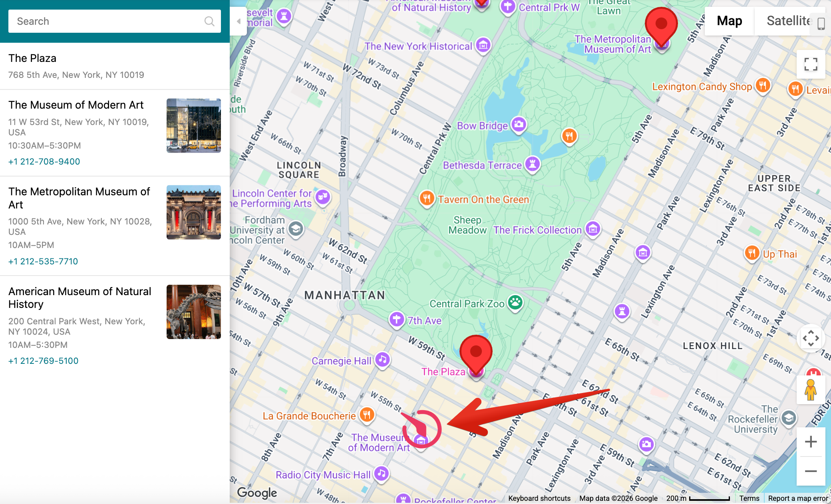Viewport: 831px width, 504px height.
Task: Click the 7th Ave church icon
Action: click(397, 319)
